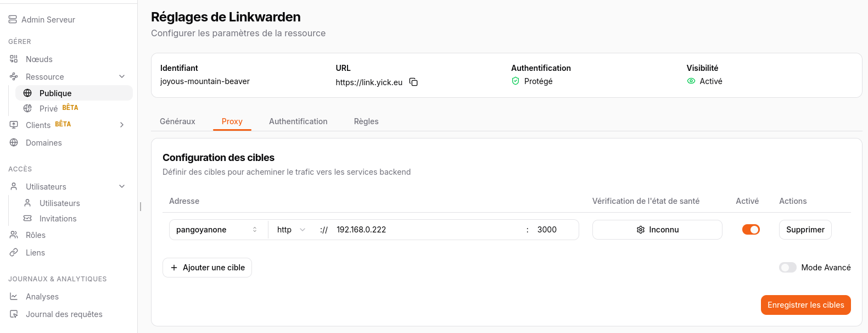Click the Analyses chart icon

pyautogui.click(x=14, y=296)
